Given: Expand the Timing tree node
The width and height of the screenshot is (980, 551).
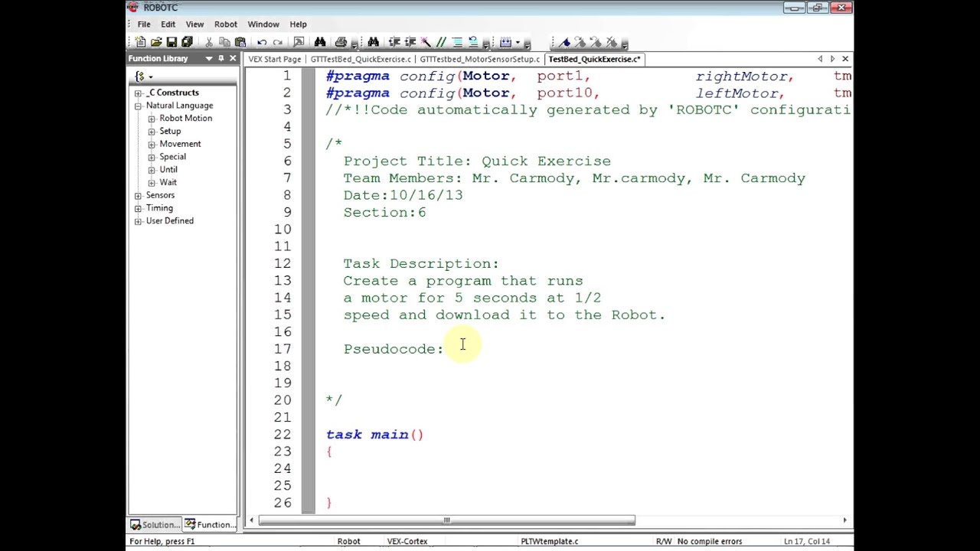Looking at the screenshot, I should click(x=139, y=208).
